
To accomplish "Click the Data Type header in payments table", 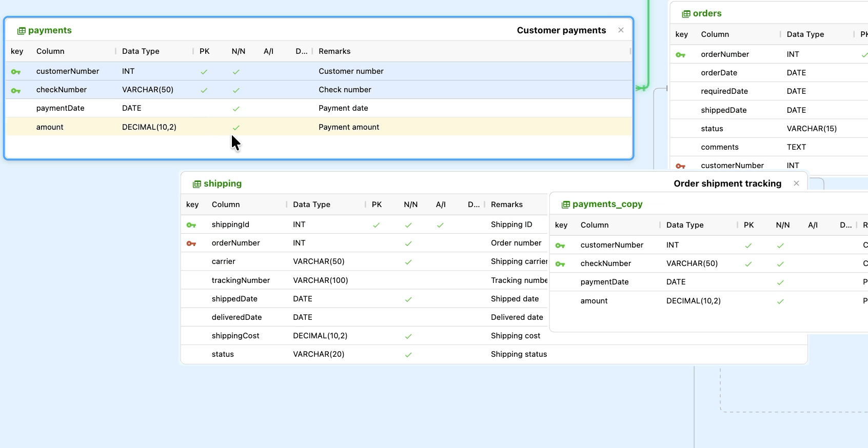I will click(141, 51).
